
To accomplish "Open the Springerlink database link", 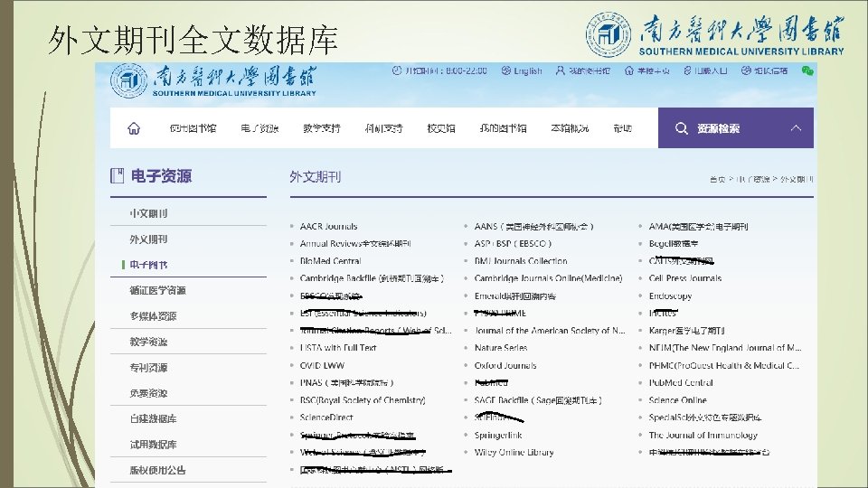I will click(498, 436).
